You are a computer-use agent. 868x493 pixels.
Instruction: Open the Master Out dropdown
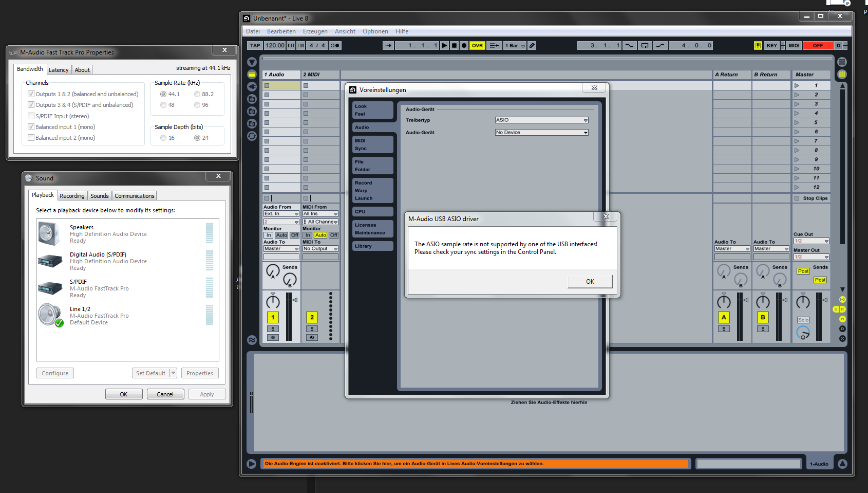click(x=812, y=257)
